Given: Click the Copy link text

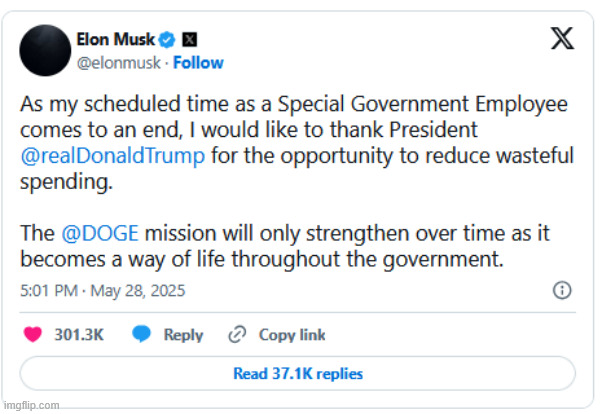Looking at the screenshot, I should (292, 335).
